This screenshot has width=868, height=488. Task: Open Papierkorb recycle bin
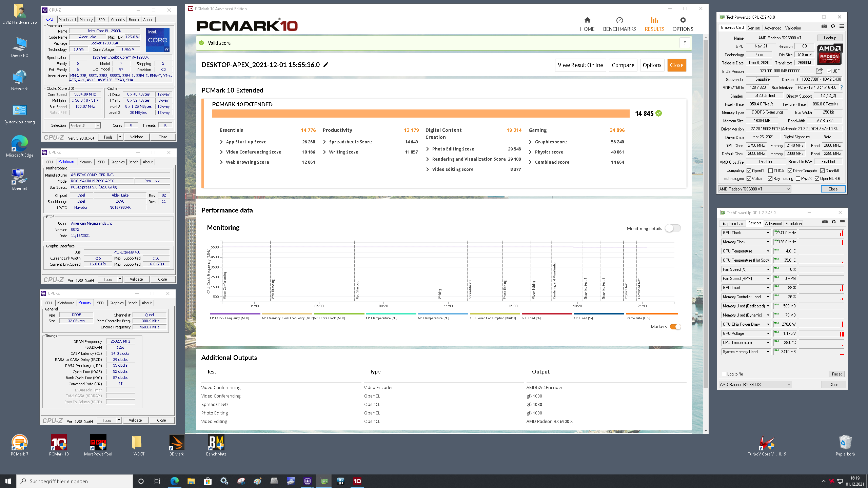click(x=845, y=445)
